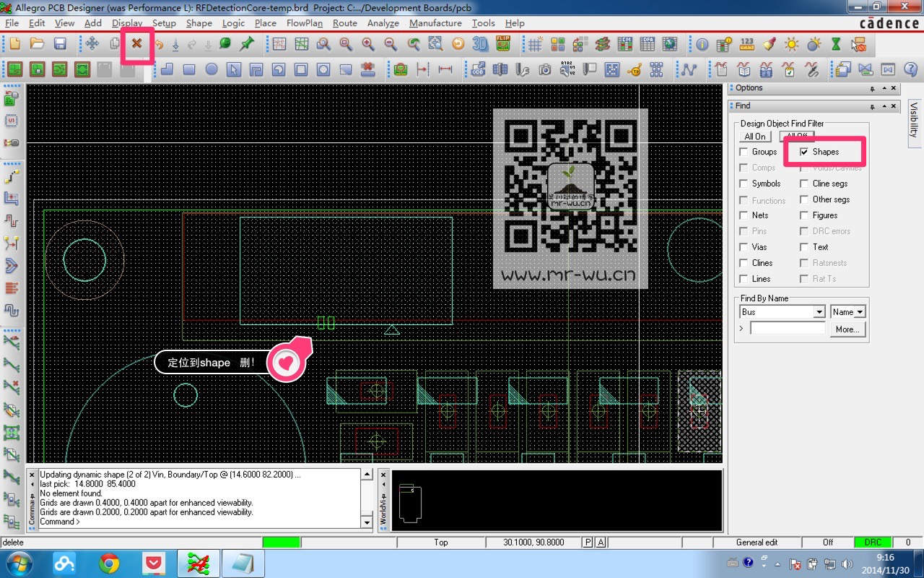Open the Constraint Manager CM icon
The width and height of the screenshot is (924, 578).
click(x=625, y=44)
